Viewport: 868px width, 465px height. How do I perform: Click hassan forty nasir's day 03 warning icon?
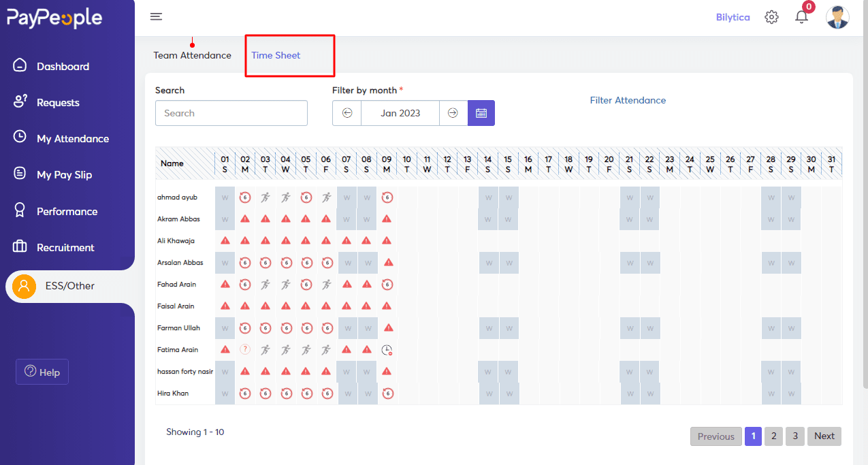click(266, 372)
